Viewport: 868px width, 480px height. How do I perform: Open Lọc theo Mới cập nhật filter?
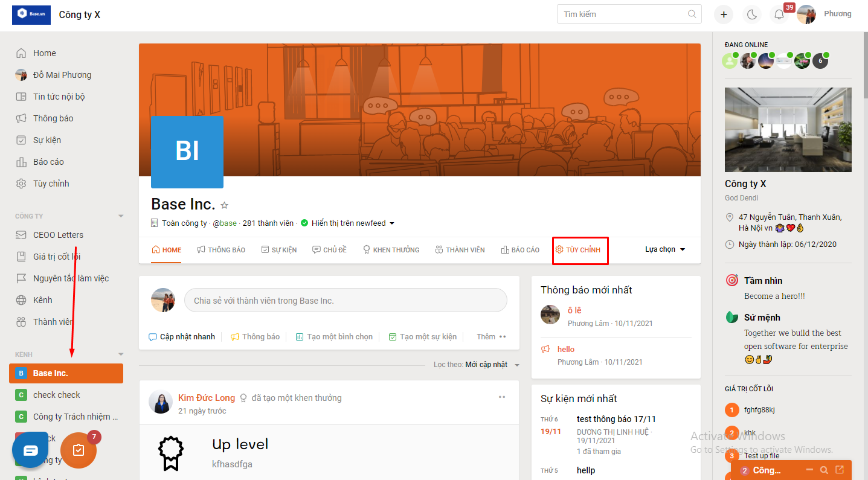477,365
